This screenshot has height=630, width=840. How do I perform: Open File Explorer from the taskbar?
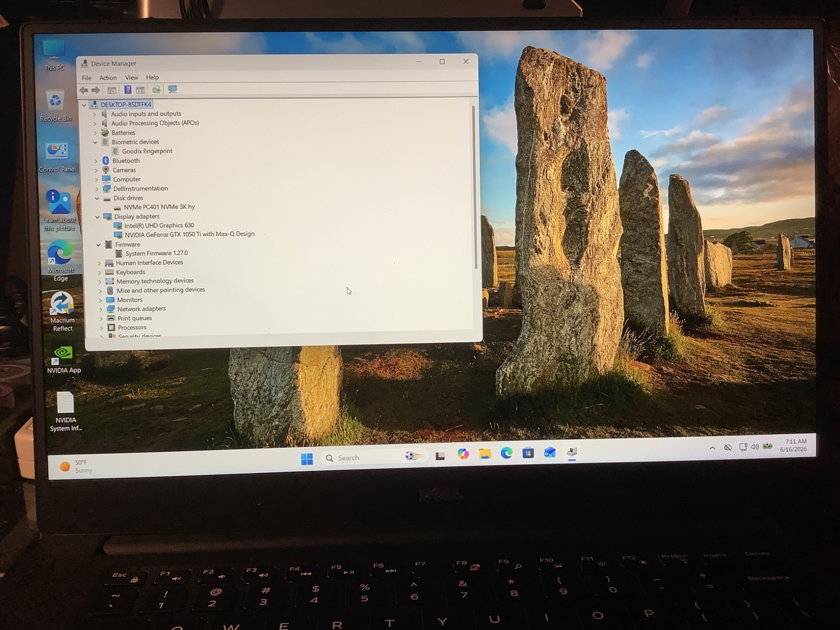[485, 454]
